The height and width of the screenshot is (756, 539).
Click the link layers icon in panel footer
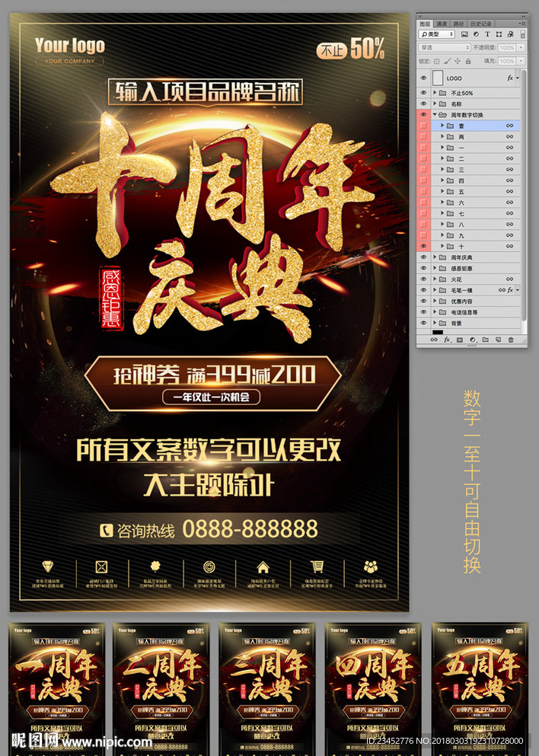434,340
